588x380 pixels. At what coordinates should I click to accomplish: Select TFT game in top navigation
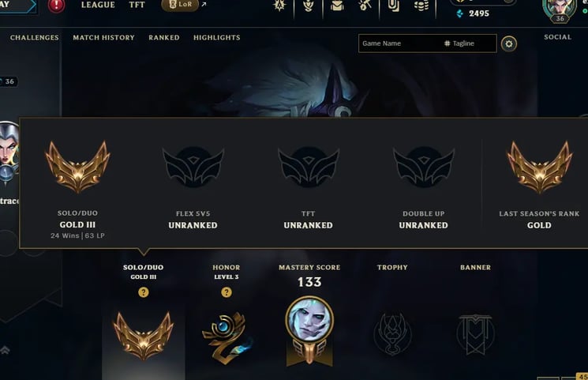click(x=137, y=5)
